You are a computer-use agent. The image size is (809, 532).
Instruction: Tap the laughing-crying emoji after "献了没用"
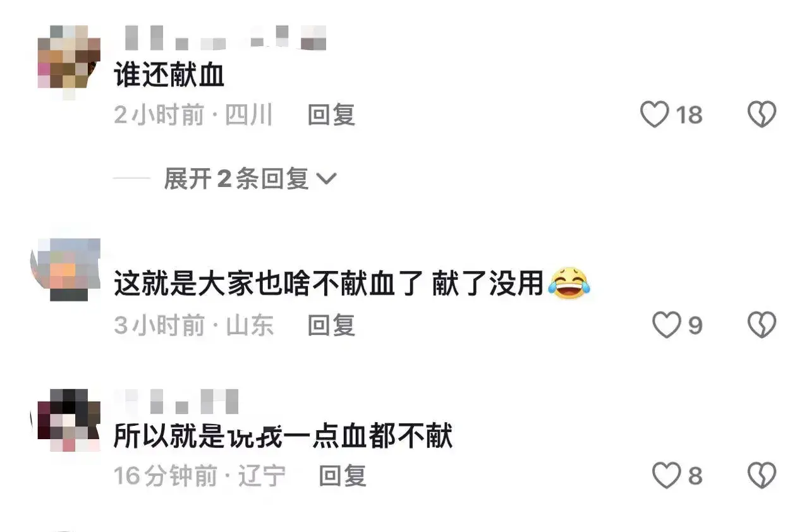point(569,284)
